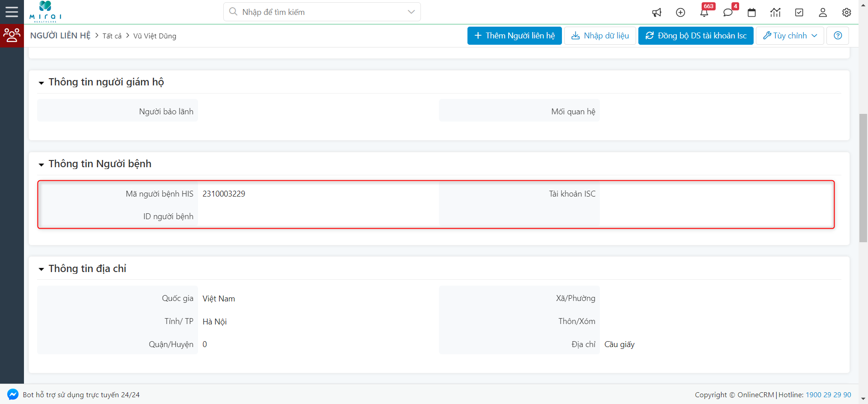868x404 pixels.
Task: Click the scrollbar down arrow
Action: point(863,399)
